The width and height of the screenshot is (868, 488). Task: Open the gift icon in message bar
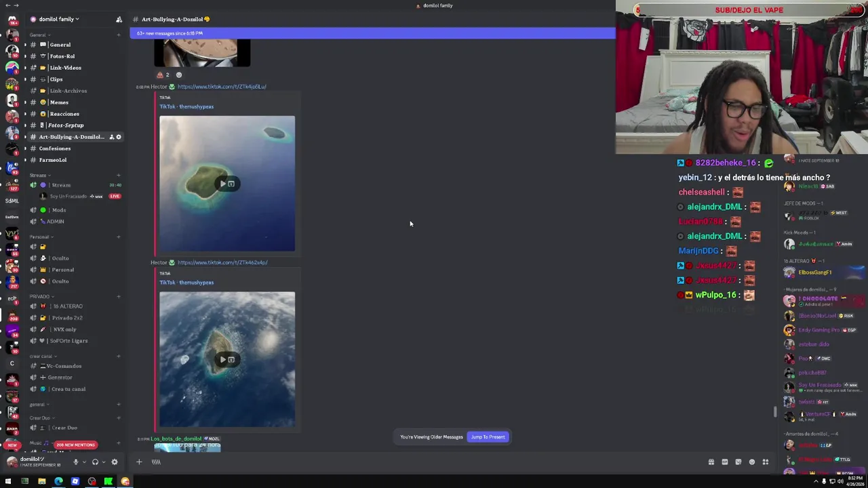click(711, 462)
